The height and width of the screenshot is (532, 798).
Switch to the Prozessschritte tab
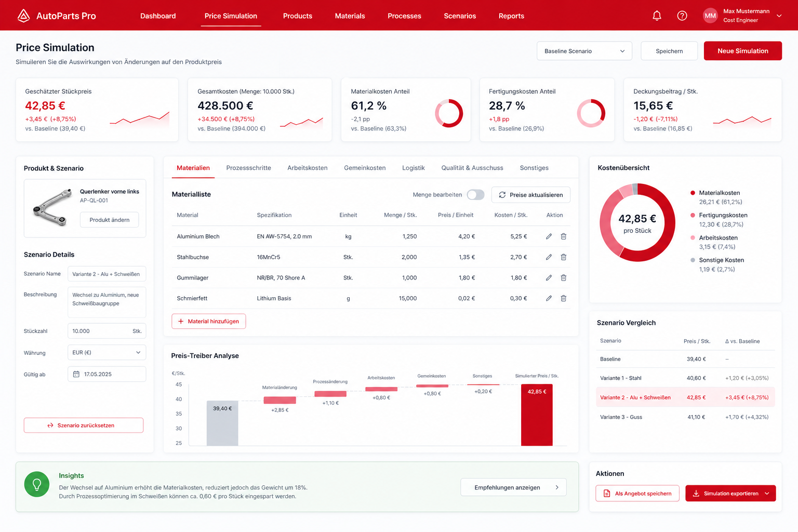(x=248, y=168)
